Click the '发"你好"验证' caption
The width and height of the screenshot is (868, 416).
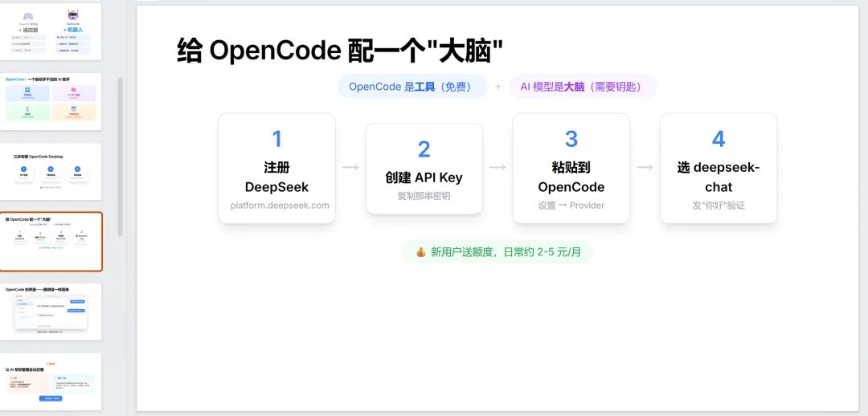tap(719, 206)
